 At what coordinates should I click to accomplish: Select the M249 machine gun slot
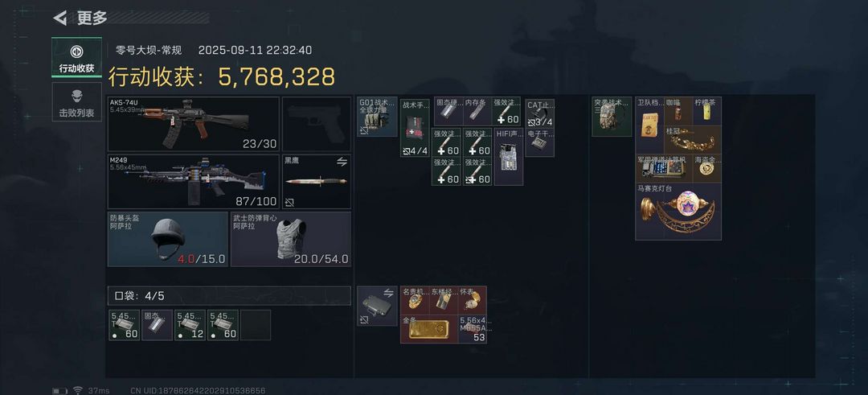pyautogui.click(x=194, y=182)
